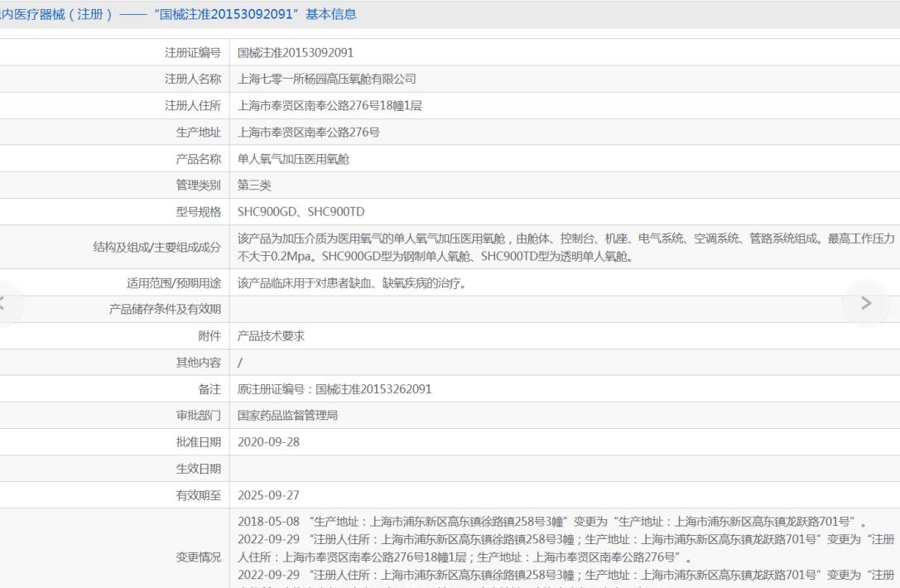Click the label 备注

[209, 389]
